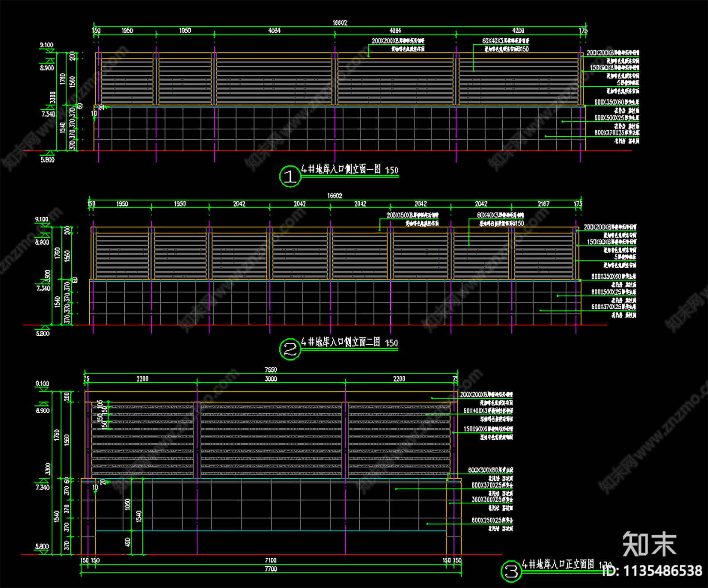Select the "3000" dimension in elevation 3
708x588 pixels.
click(x=271, y=379)
